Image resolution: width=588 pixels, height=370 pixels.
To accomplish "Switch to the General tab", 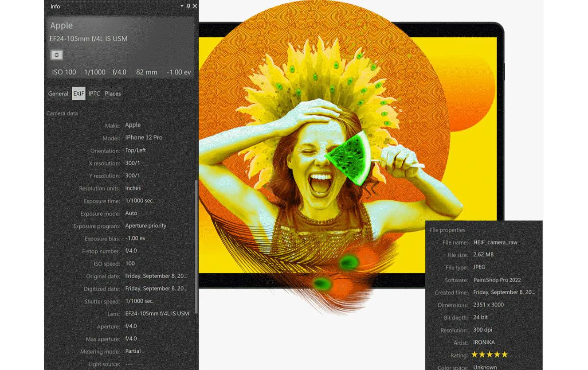I will coord(58,93).
